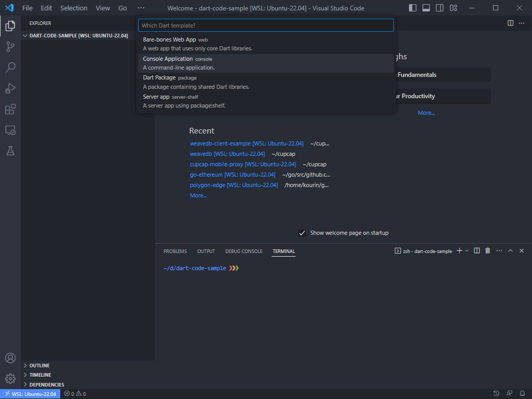532x399 pixels.
Task: Click More under Walkthroughs
Action: click(426, 113)
